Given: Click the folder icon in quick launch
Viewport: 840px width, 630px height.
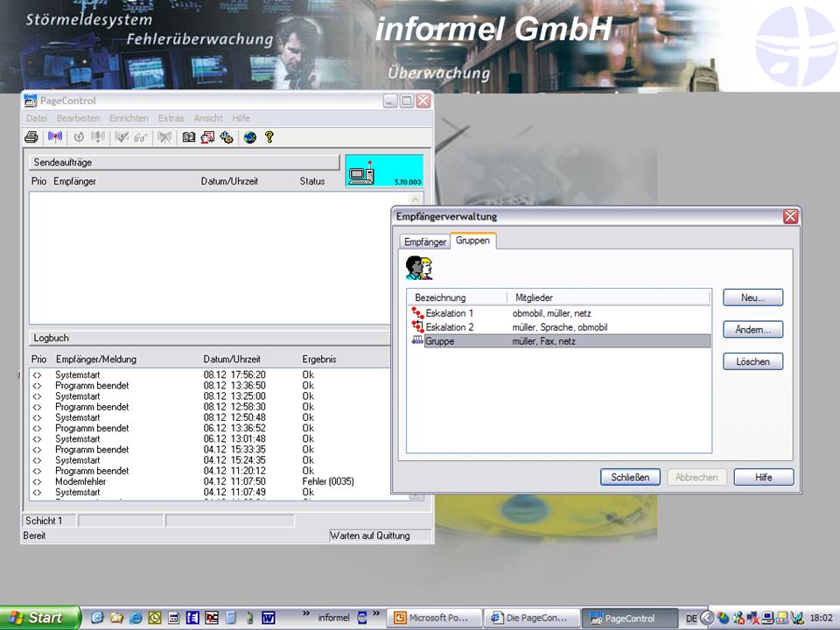Looking at the screenshot, I should [116, 618].
